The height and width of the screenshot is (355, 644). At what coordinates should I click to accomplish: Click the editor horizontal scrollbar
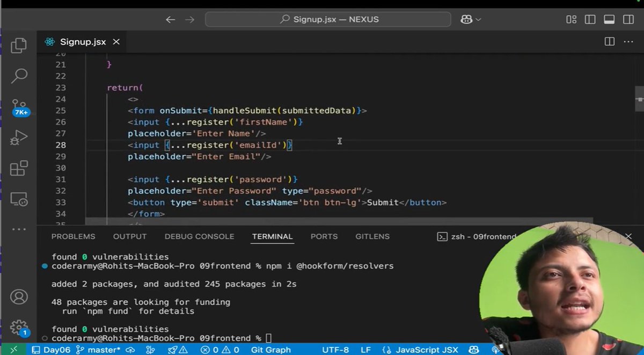339,221
